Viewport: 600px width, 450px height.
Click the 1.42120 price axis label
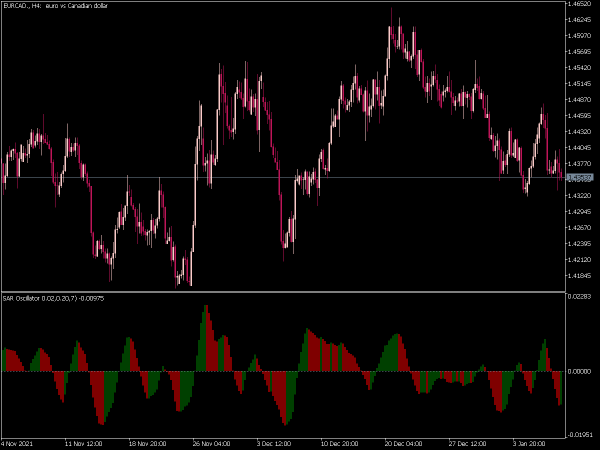[x=580, y=260]
